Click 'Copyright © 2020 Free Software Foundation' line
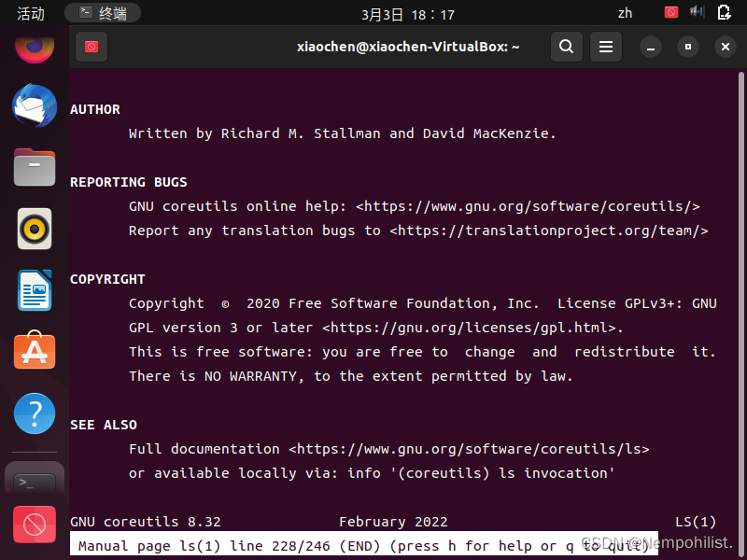747x560 pixels. [x=423, y=303]
